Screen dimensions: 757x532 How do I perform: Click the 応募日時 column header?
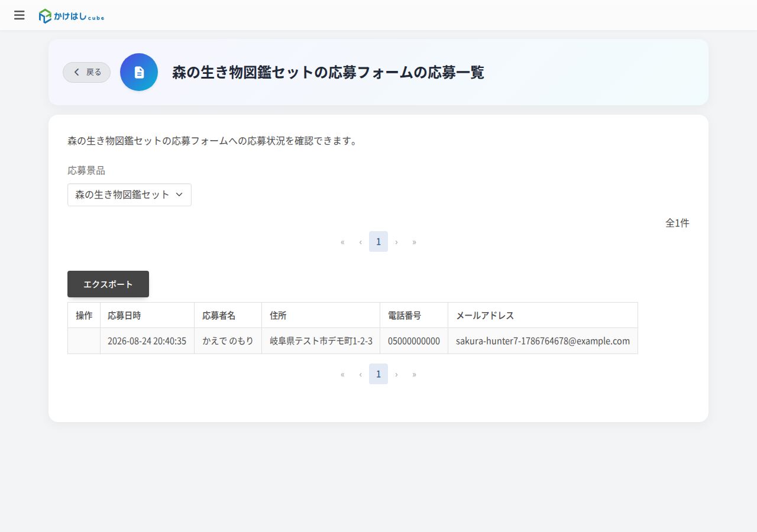coord(147,316)
